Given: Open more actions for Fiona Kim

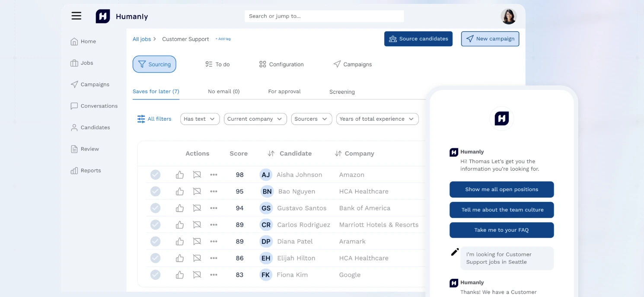Looking at the screenshot, I should pos(214,275).
